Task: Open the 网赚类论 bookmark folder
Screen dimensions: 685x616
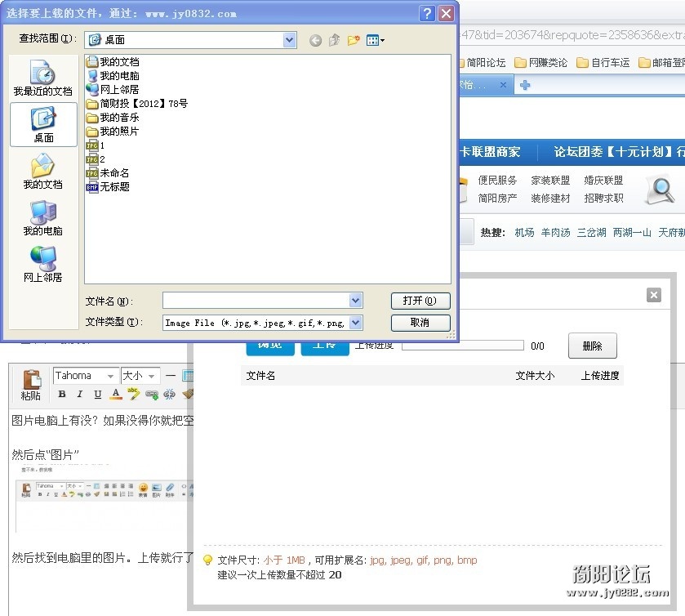Action: pyautogui.click(x=540, y=63)
